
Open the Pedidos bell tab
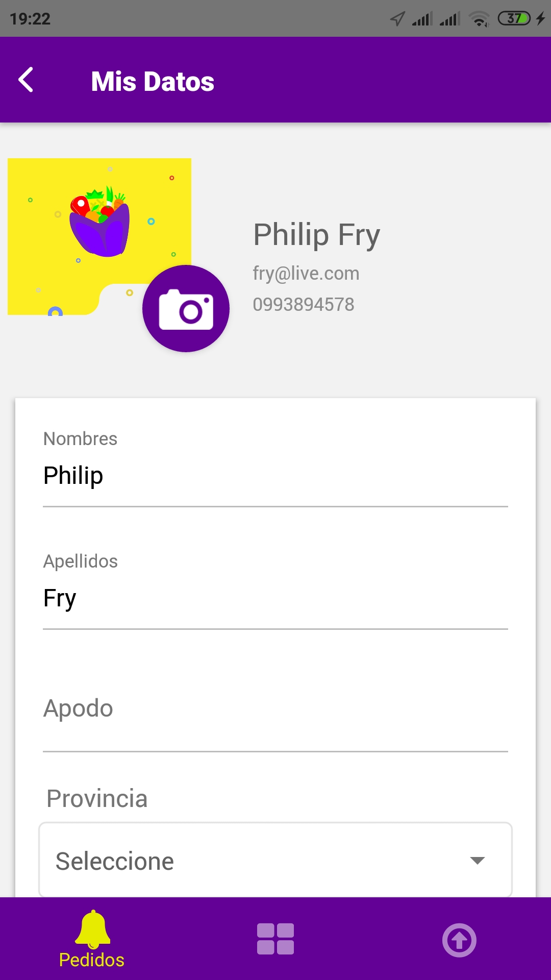click(x=92, y=939)
